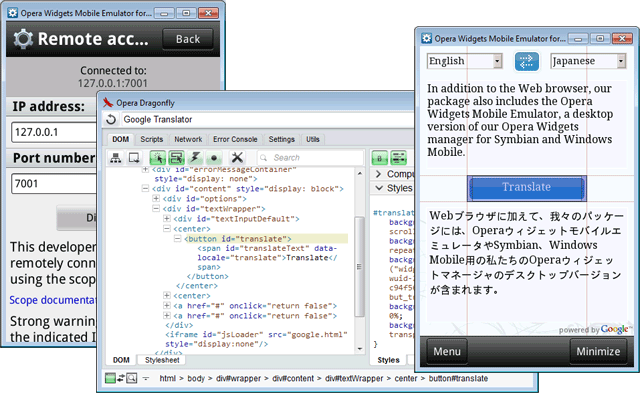The width and height of the screenshot is (640, 394).
Task: Click the Back button in Remote access widget
Action: [x=188, y=39]
